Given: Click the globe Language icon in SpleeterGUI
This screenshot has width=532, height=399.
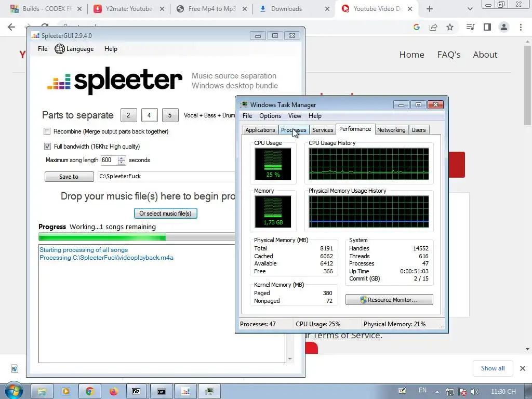Looking at the screenshot, I should pyautogui.click(x=60, y=49).
